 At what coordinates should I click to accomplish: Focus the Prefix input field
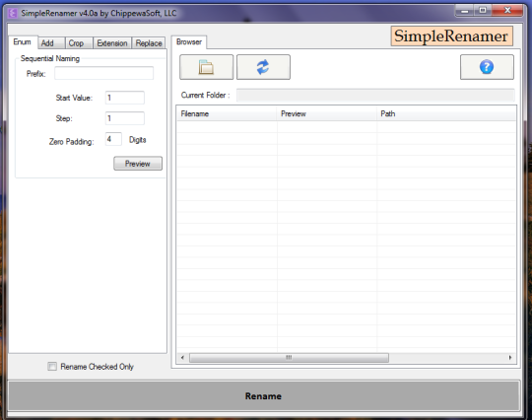103,73
